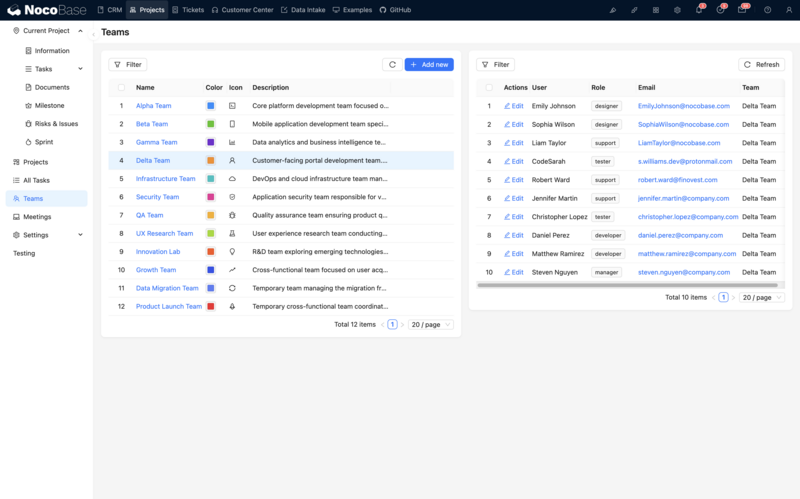Image resolution: width=800 pixels, height=499 pixels.
Task: Open the user profile icon
Action: pos(789,9)
